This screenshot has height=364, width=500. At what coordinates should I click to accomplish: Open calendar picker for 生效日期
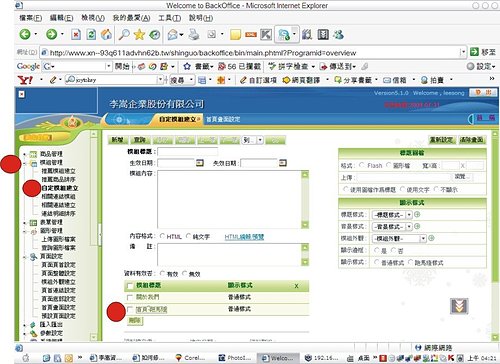200,163
